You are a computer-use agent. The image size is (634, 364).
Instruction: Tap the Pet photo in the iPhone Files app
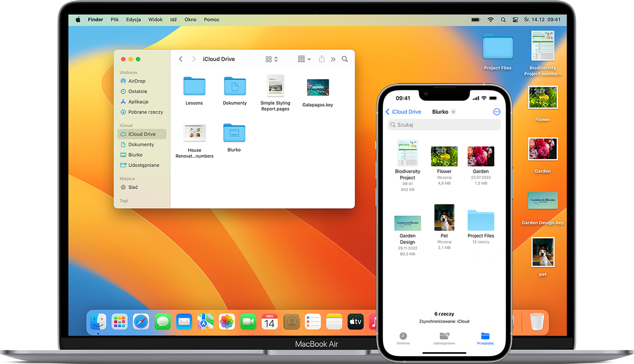444,217
